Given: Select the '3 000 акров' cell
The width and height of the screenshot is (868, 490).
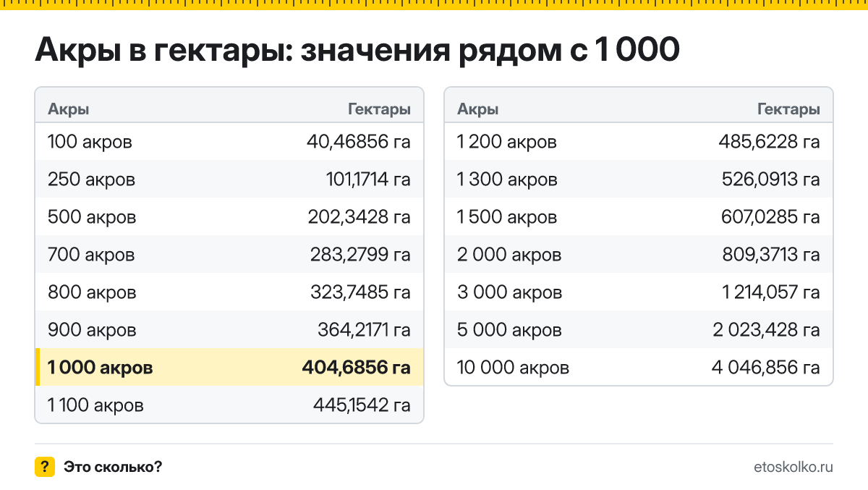Looking at the screenshot, I should coord(510,292).
